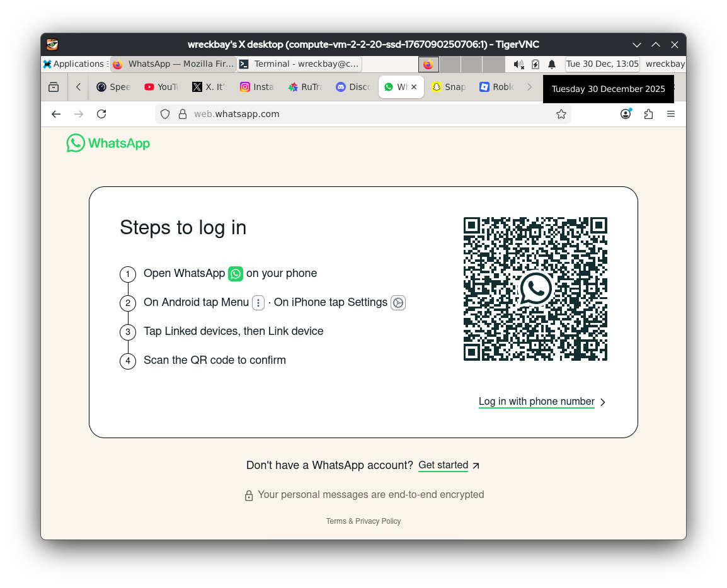Click the Firefox workspace switcher thumbnail
Screen dimensions: 727x588
[428, 64]
